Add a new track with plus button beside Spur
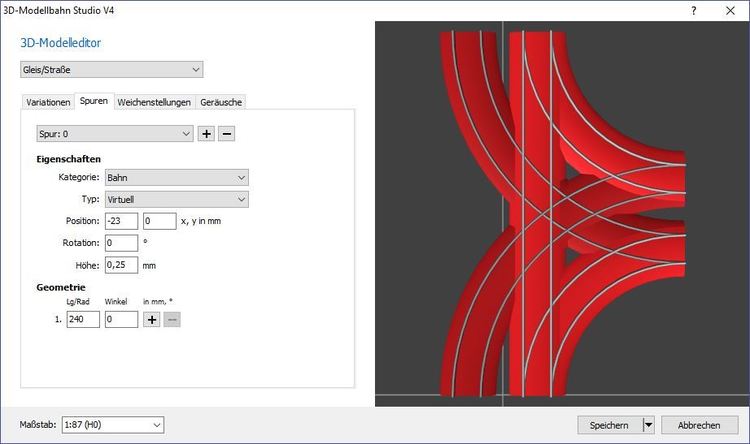 pyautogui.click(x=206, y=134)
